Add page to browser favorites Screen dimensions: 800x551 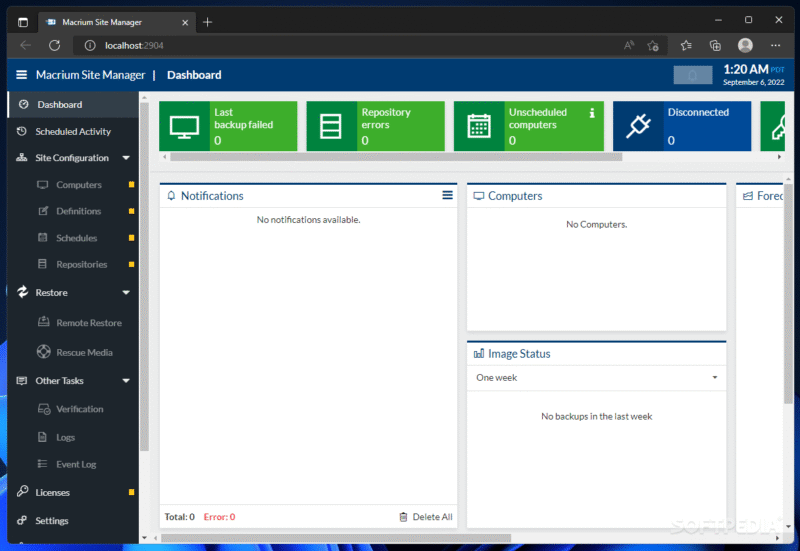pos(653,45)
